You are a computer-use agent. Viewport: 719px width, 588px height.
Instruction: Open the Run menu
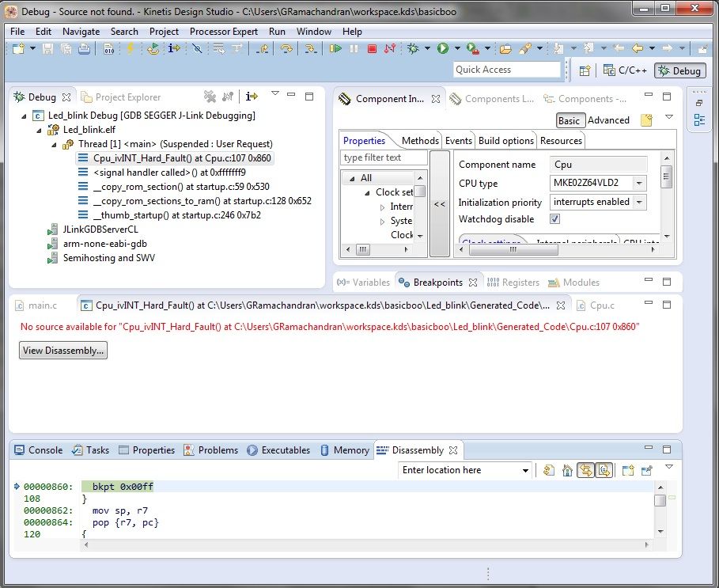point(277,32)
